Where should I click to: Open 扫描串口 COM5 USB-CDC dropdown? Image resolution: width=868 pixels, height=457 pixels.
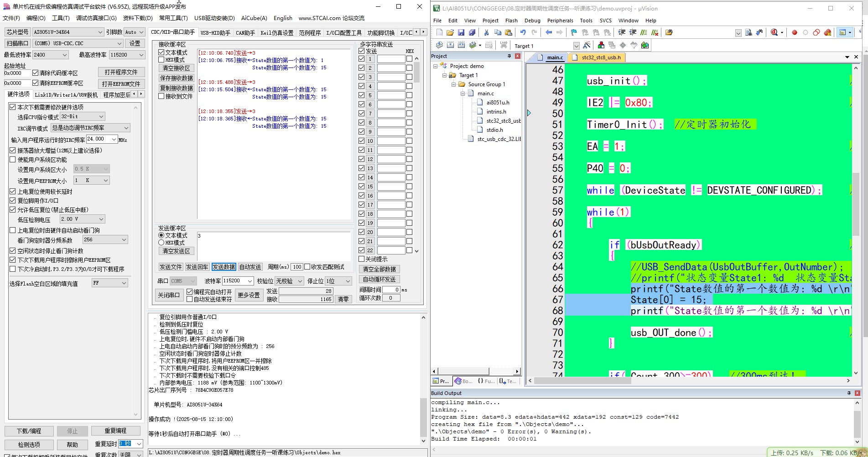pos(78,43)
